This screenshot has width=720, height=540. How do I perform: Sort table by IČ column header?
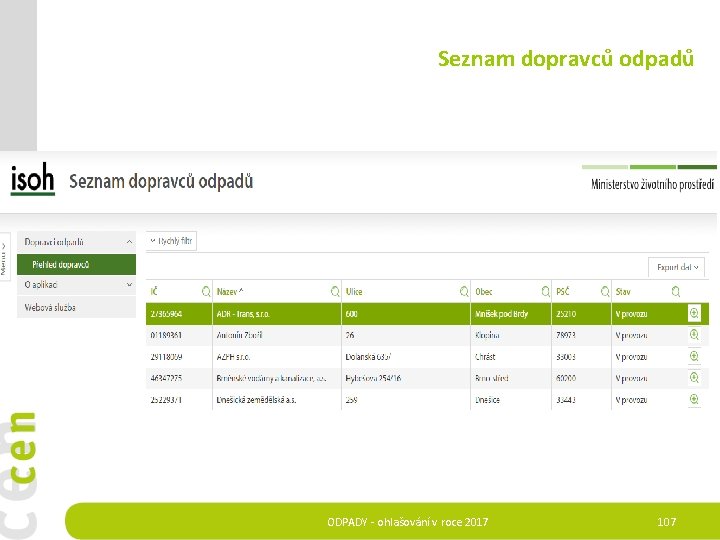(154, 292)
